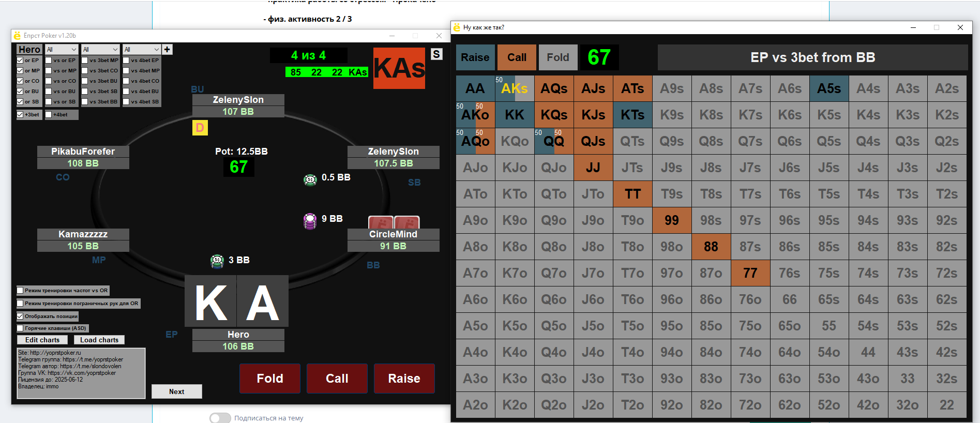The image size is (980, 423).
Task: Click the S icon near the KAs card
Action: pyautogui.click(x=436, y=54)
